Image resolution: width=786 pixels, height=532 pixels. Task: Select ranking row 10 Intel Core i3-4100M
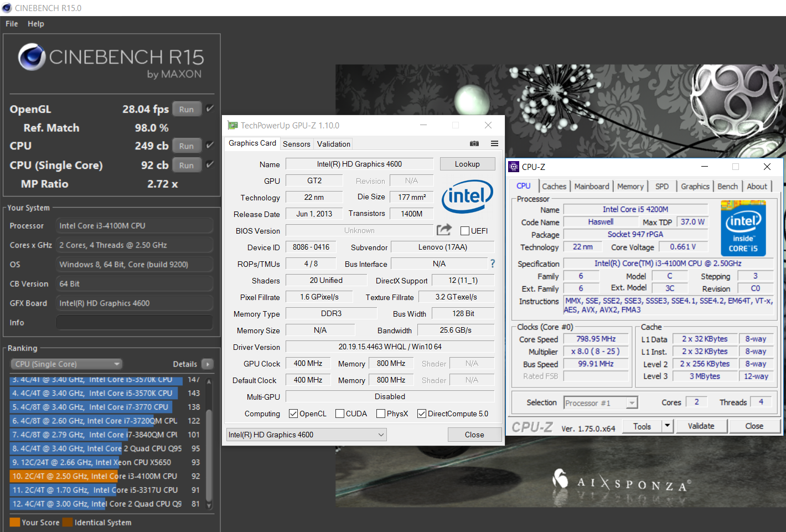point(106,476)
